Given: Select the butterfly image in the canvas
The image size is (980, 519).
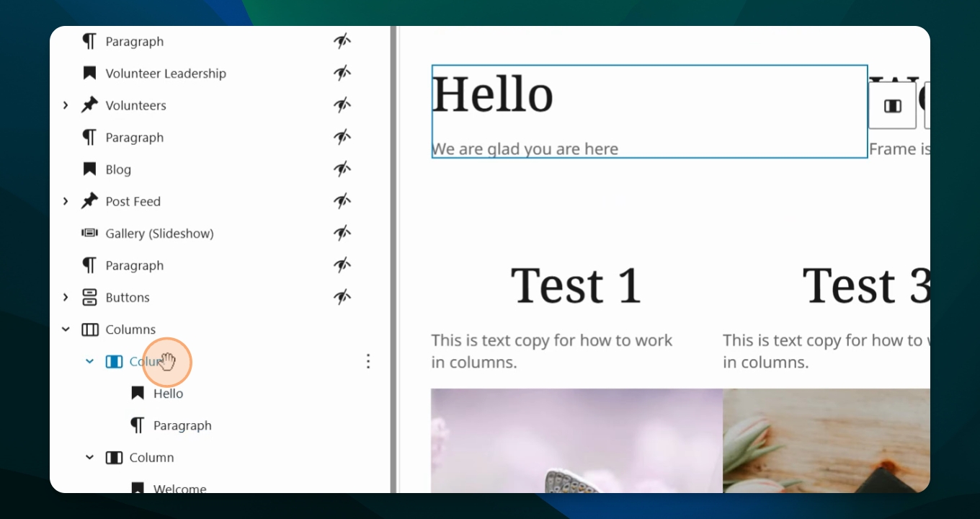Looking at the screenshot, I should (576, 440).
